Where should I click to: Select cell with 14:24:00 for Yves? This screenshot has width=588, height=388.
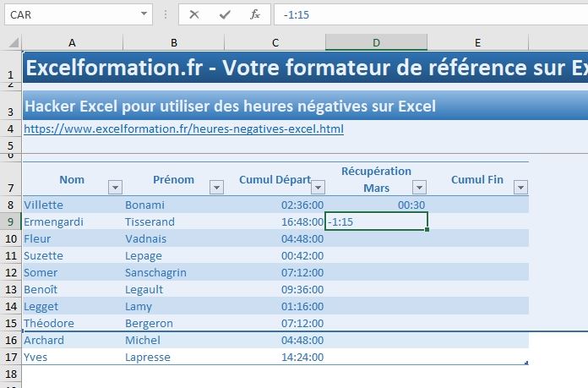(275, 357)
